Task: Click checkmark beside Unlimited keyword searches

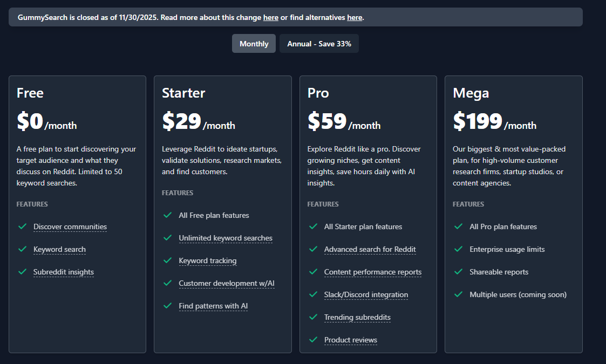Action: coord(167,238)
